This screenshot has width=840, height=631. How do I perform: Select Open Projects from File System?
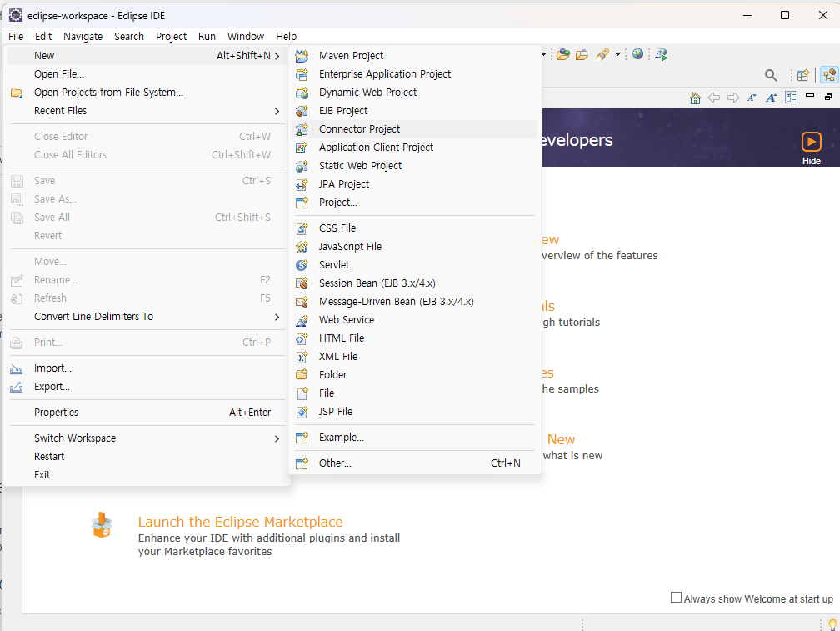[x=146, y=93]
